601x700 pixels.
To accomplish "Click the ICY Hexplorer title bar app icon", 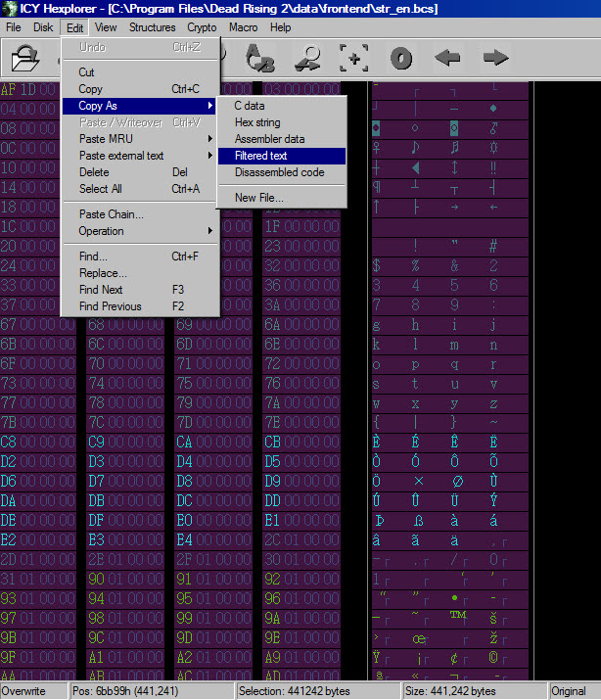I will pos(9,9).
